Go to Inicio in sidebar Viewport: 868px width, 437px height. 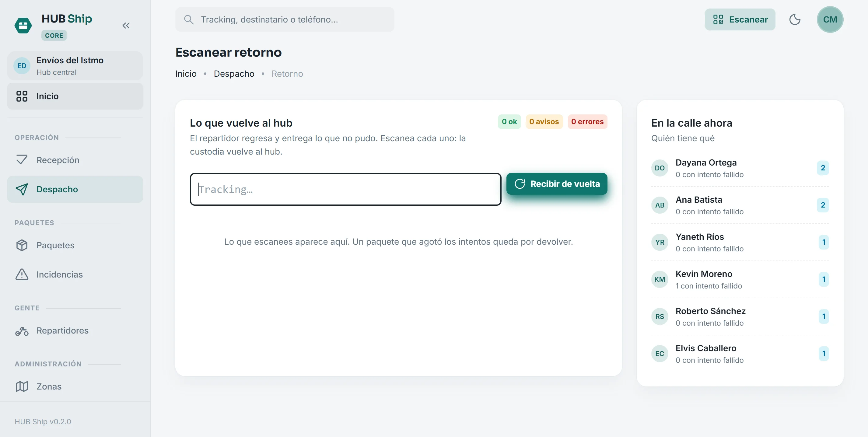pos(75,96)
